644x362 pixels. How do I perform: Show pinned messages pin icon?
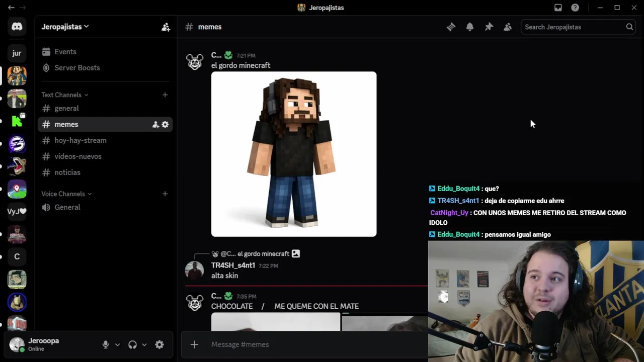489,27
